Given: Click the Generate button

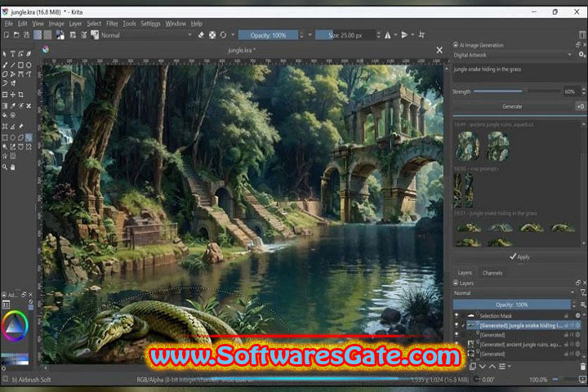Looking at the screenshot, I should click(512, 106).
